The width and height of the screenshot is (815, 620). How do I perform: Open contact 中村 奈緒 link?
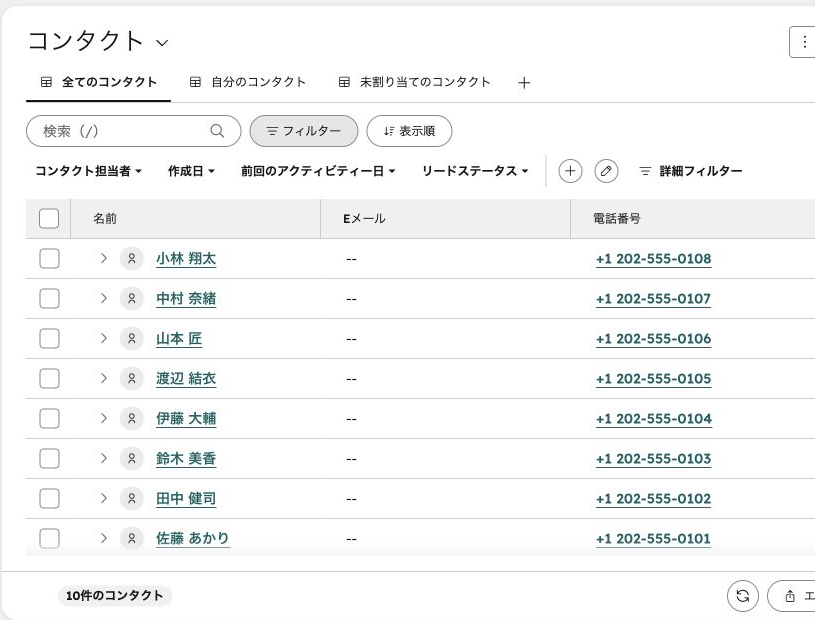[186, 299]
